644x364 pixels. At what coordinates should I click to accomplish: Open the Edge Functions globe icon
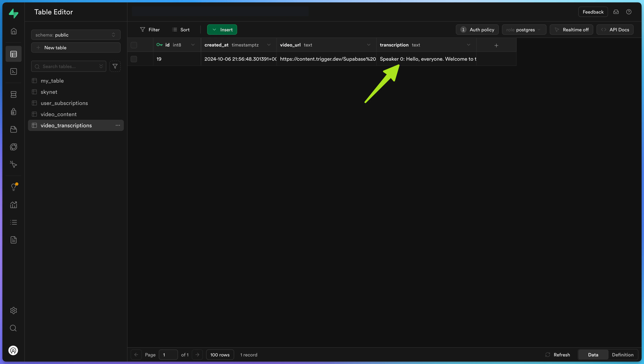point(14,147)
